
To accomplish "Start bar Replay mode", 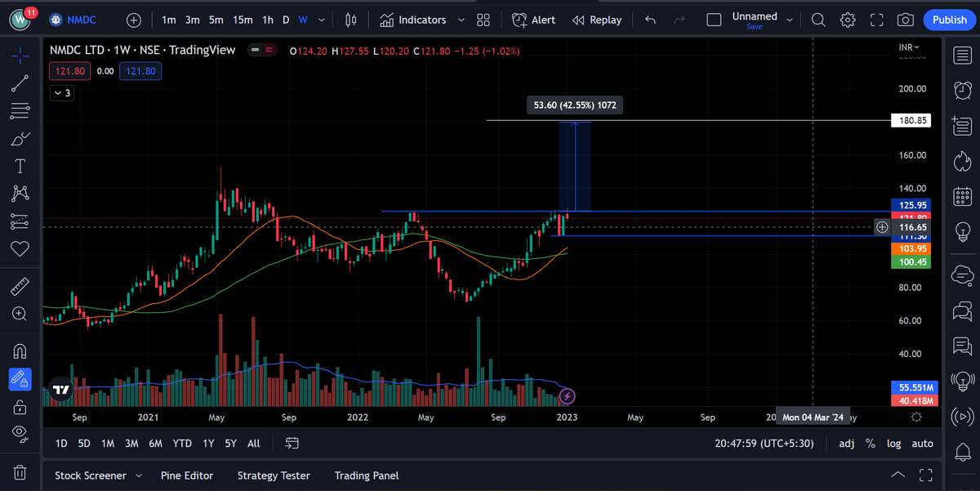I will [597, 20].
